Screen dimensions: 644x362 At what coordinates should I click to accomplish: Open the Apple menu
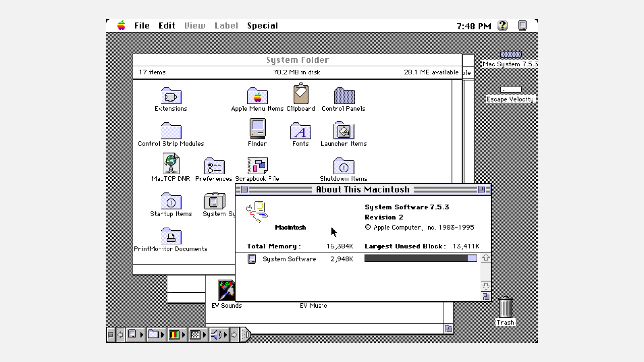(121, 26)
